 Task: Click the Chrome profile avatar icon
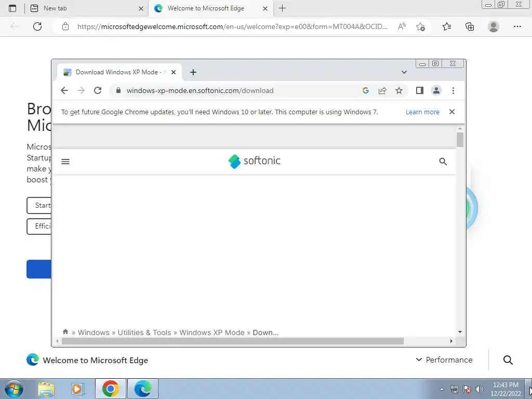point(436,90)
